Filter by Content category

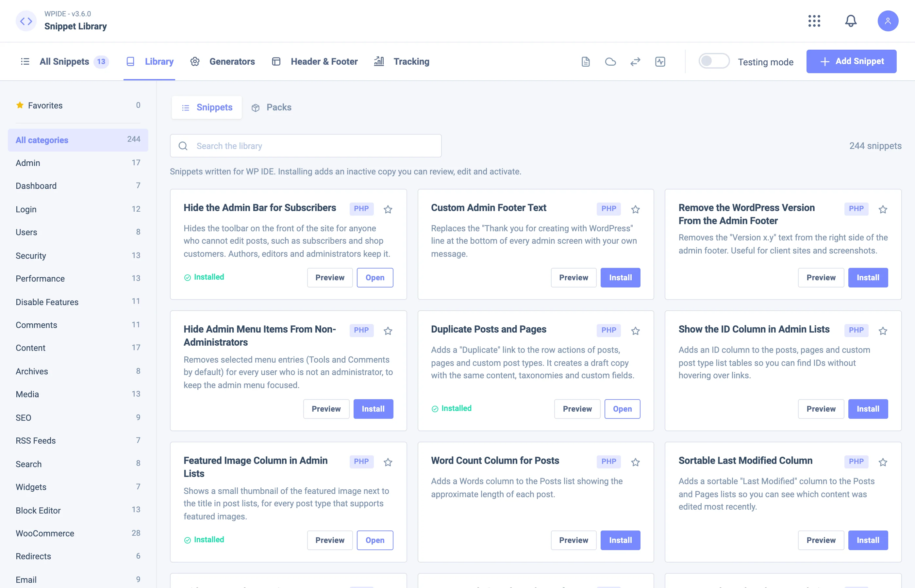pos(78,348)
